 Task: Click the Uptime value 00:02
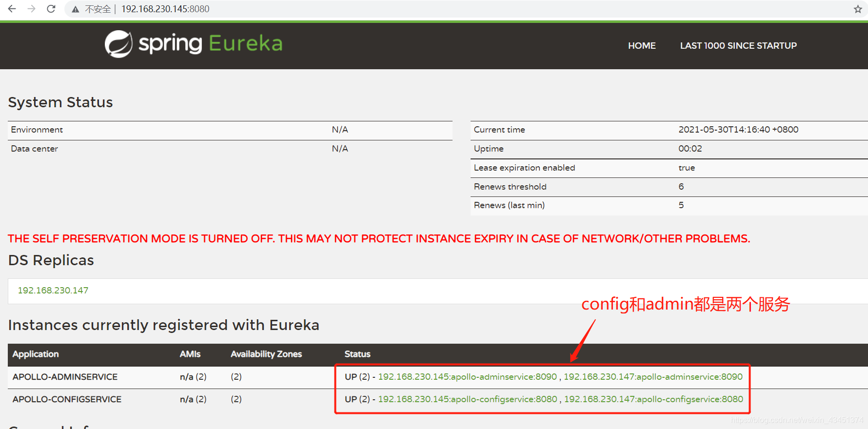click(x=690, y=149)
